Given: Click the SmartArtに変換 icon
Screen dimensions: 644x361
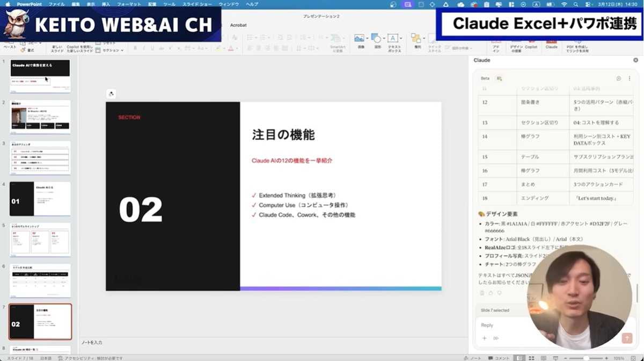Looking at the screenshot, I should tap(337, 38).
